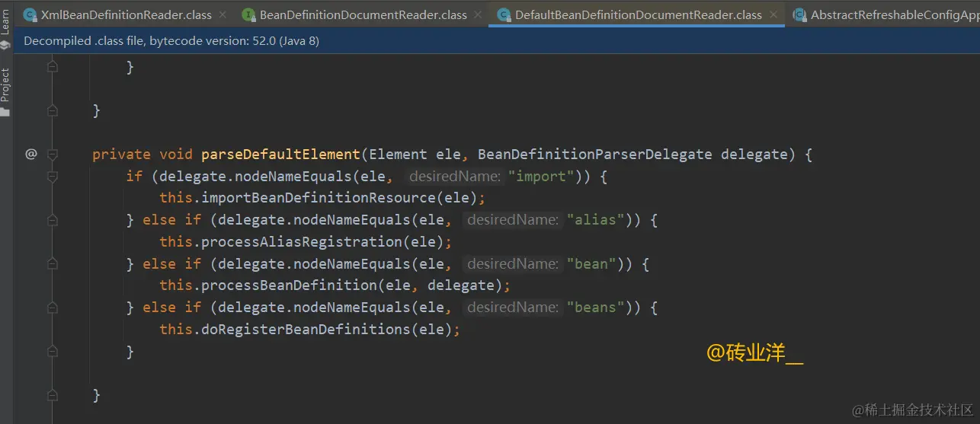Click the void keyword

(x=176, y=155)
